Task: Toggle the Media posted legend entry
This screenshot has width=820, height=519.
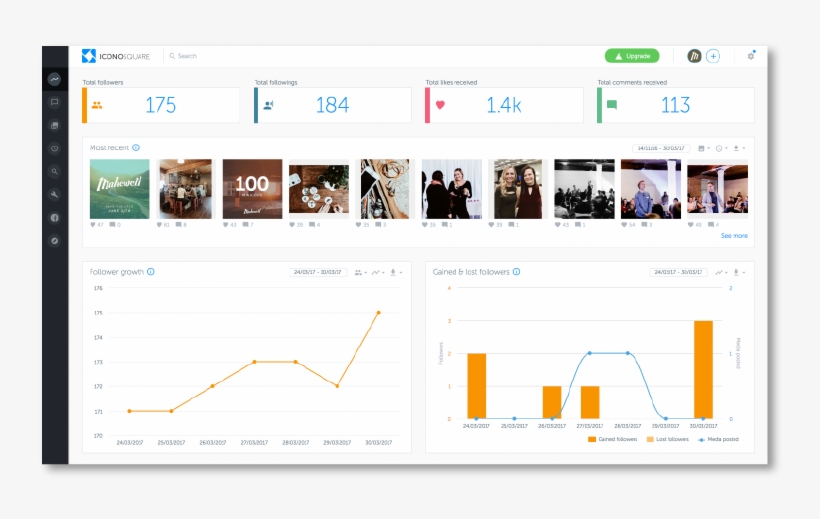Action: pyautogui.click(x=718, y=439)
